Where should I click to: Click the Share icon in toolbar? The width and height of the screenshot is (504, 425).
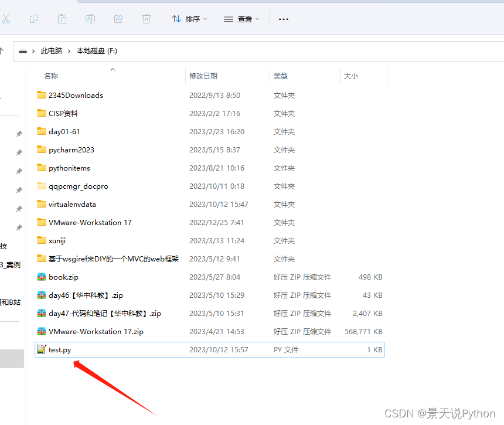[118, 19]
